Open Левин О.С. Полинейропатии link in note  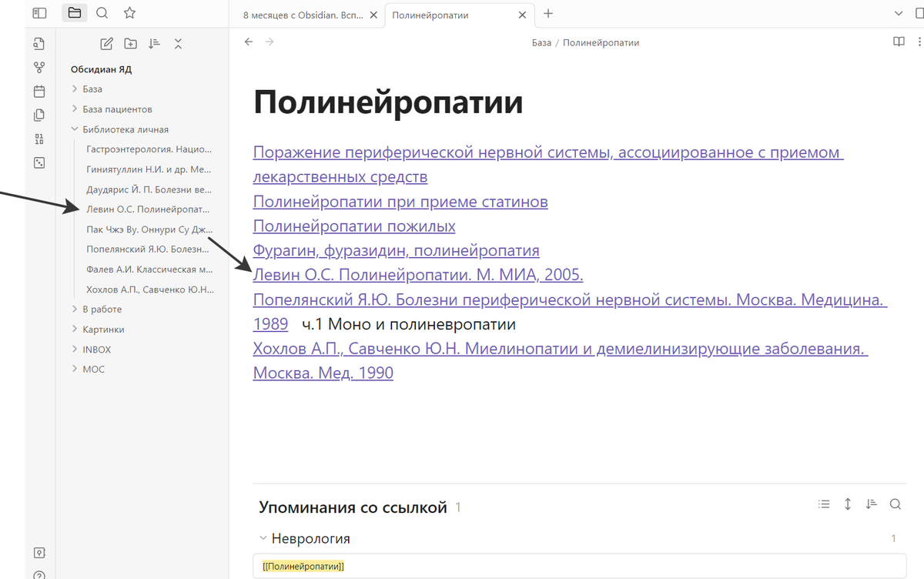point(418,275)
